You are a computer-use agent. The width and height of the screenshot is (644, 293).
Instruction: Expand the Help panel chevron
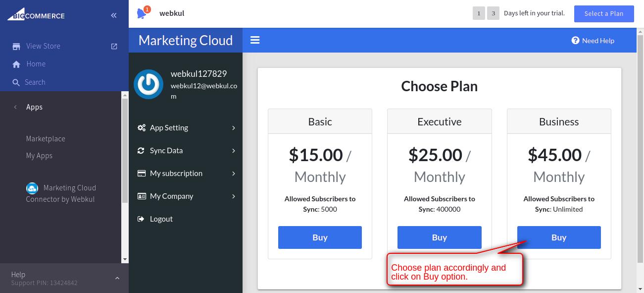117,279
